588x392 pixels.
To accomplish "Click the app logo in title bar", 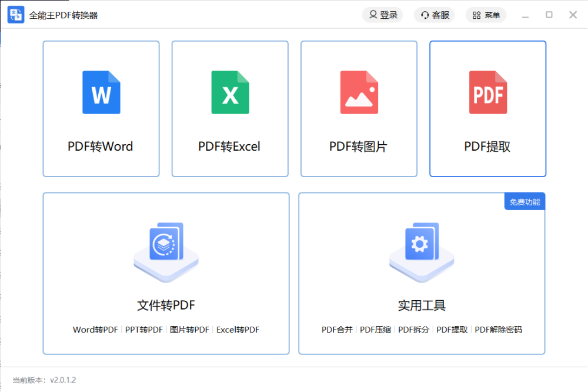I will (x=16, y=15).
